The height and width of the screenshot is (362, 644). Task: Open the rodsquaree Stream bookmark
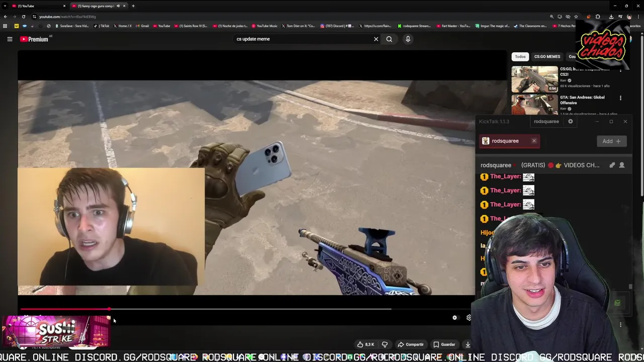pos(414,26)
